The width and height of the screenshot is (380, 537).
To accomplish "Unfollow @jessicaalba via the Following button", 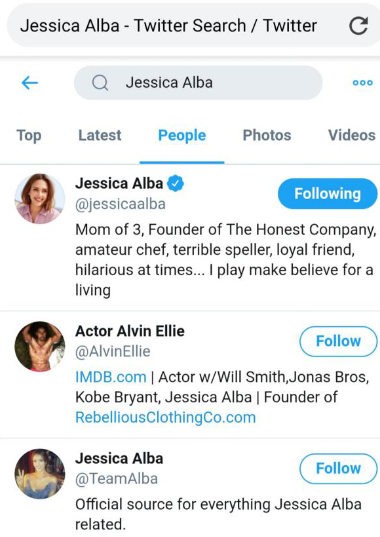I will click(328, 193).
